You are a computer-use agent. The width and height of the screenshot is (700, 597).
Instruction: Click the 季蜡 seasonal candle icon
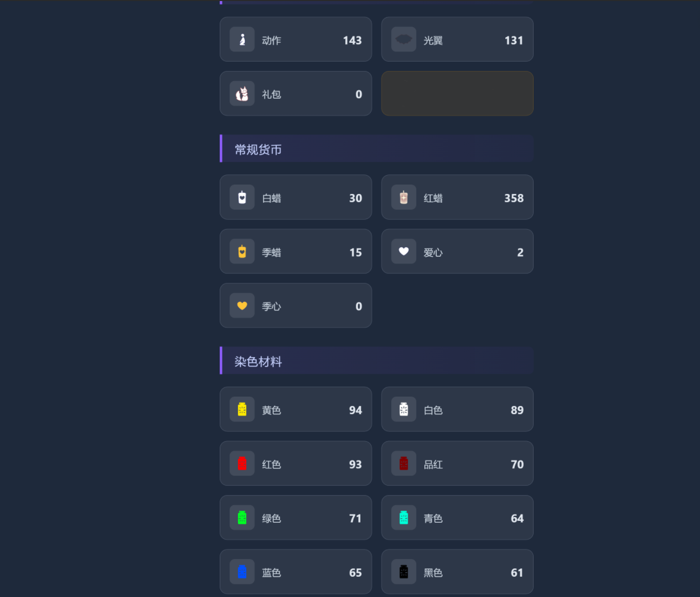[242, 251]
